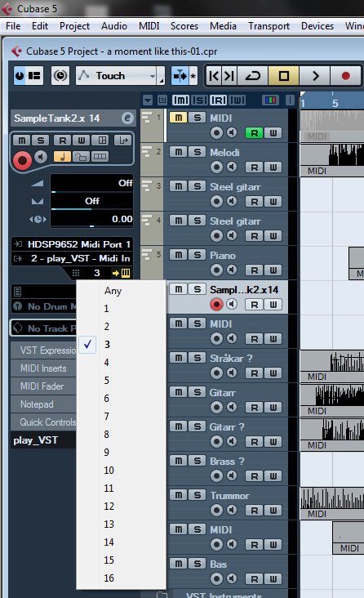The image size is (364, 598).
Task: Click inspector Solo button
Action: [x=40, y=140]
